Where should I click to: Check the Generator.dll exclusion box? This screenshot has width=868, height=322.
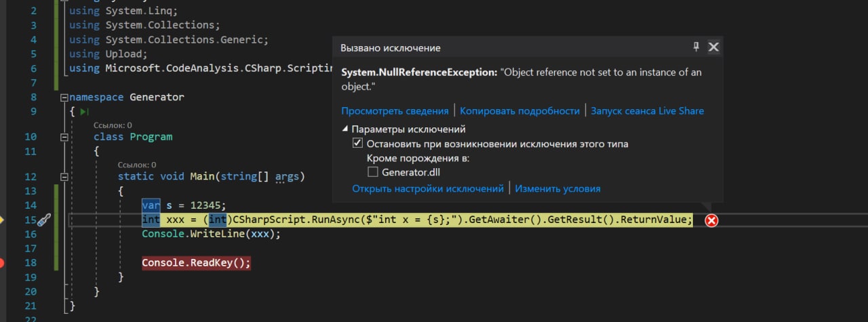pyautogui.click(x=372, y=172)
